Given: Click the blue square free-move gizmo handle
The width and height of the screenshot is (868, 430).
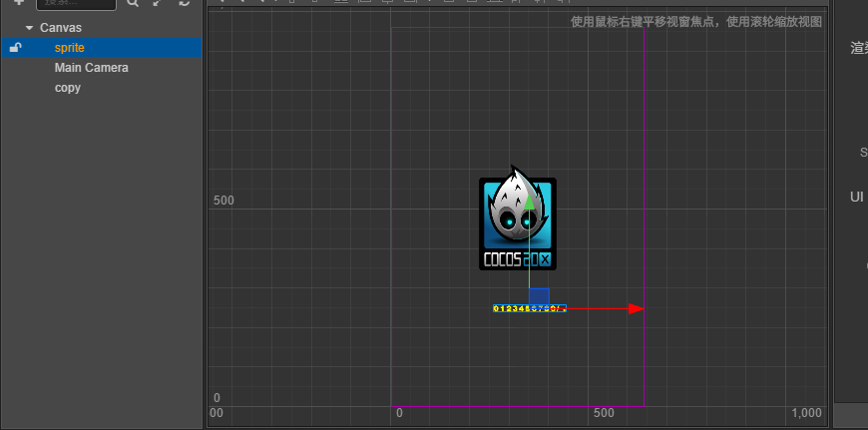Looking at the screenshot, I should [x=539, y=297].
